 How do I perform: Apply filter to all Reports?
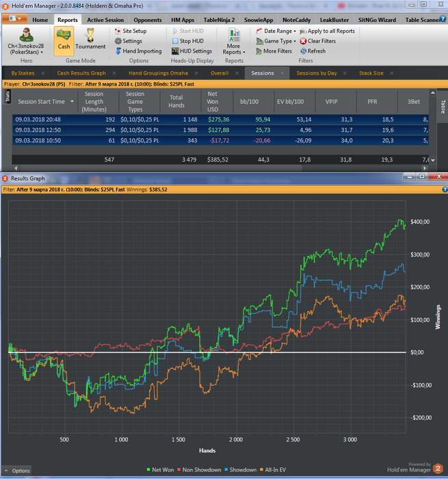click(x=327, y=31)
